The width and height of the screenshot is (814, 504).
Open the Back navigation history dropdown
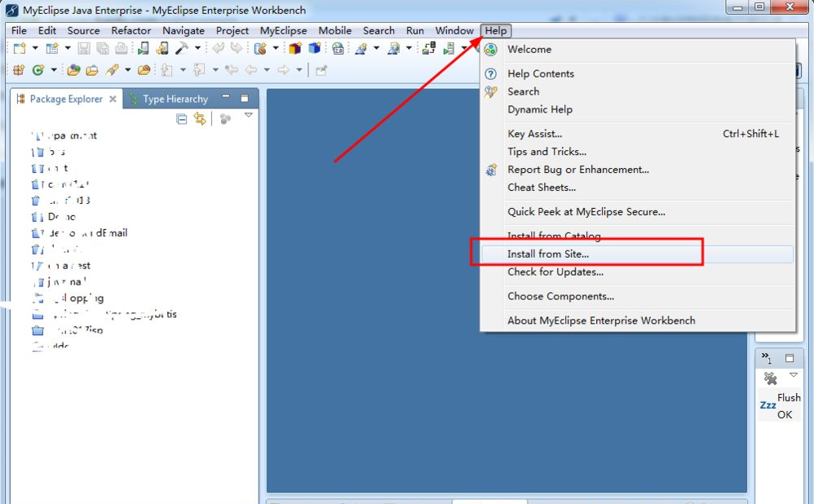(x=267, y=69)
